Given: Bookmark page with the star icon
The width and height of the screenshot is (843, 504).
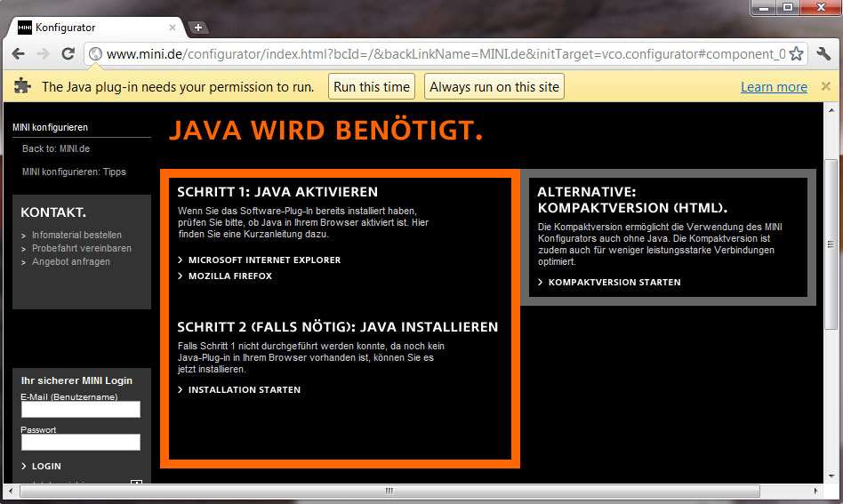Looking at the screenshot, I should coord(796,54).
